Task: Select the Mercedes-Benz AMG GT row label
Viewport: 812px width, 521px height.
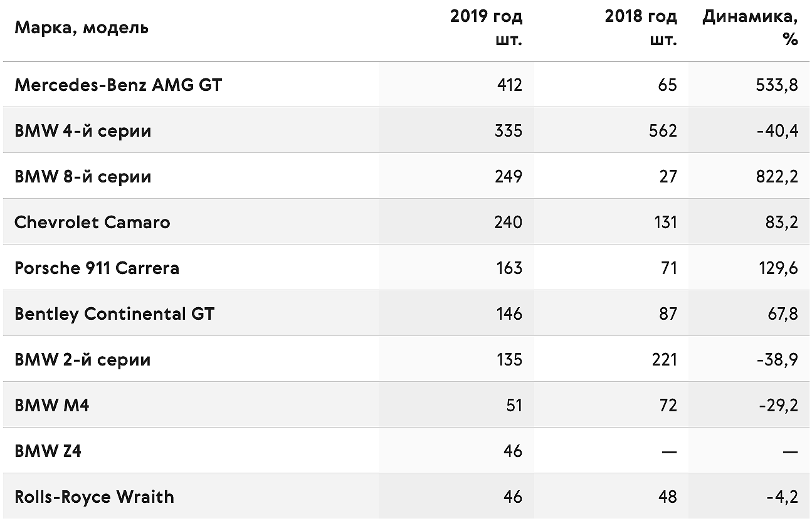Action: coord(119,85)
